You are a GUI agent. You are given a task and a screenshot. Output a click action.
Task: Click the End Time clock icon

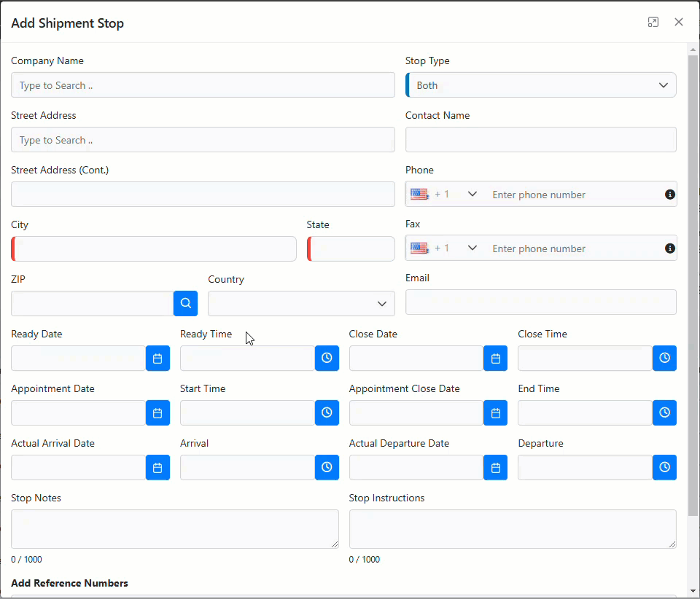664,413
